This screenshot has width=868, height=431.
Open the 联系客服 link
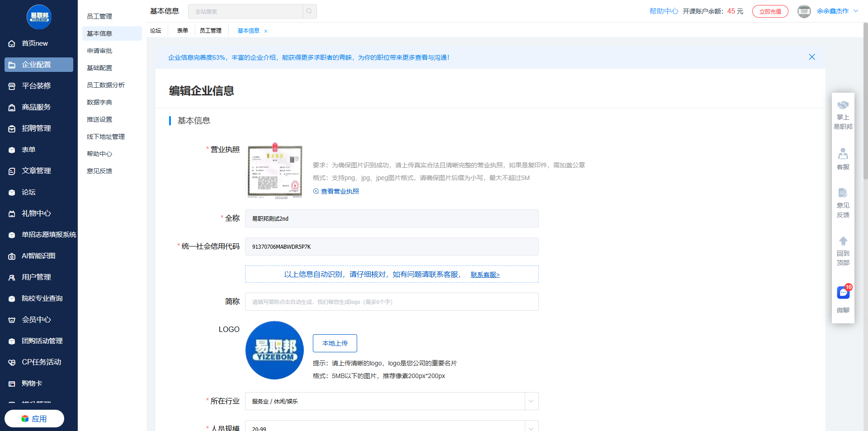485,275
